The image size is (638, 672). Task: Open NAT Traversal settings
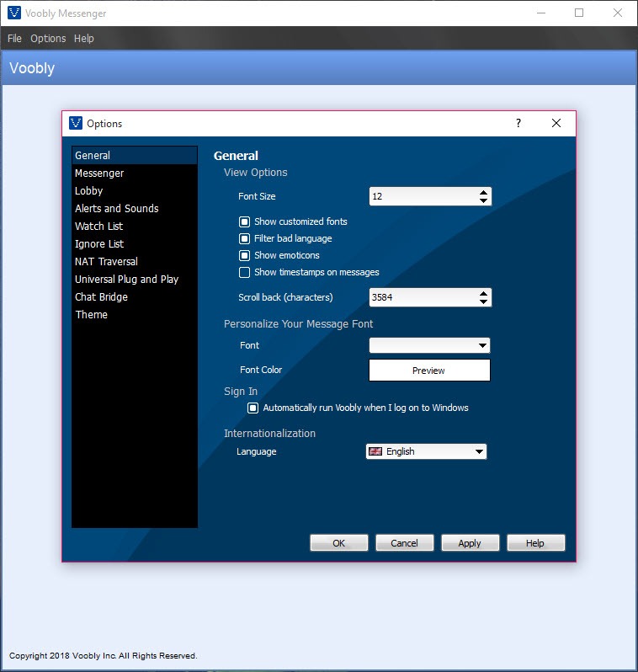tap(135, 261)
